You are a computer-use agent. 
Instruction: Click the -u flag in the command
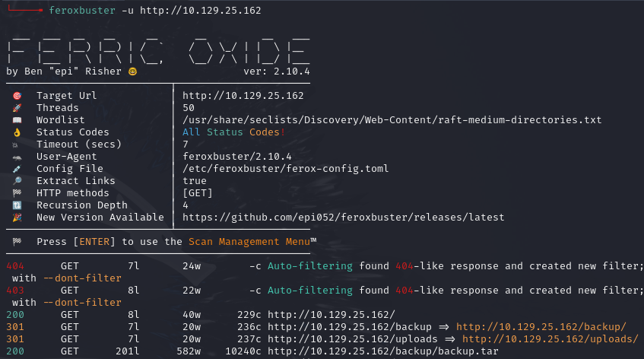[x=127, y=11]
